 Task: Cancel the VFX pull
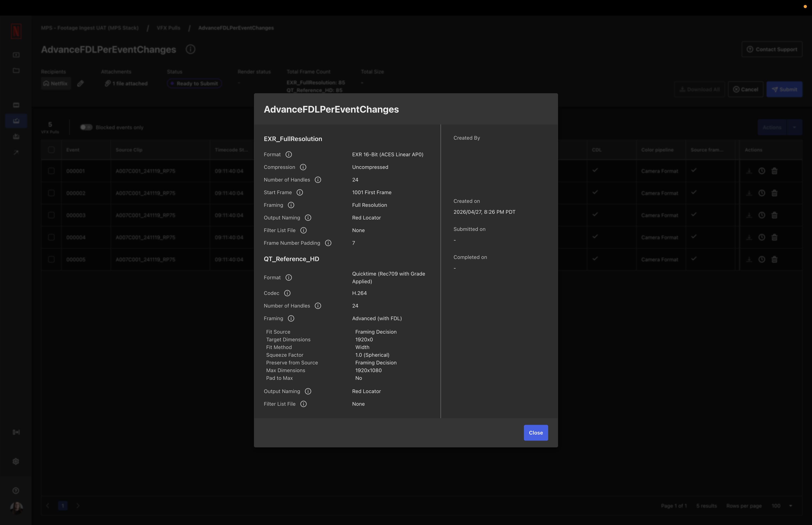746,89
